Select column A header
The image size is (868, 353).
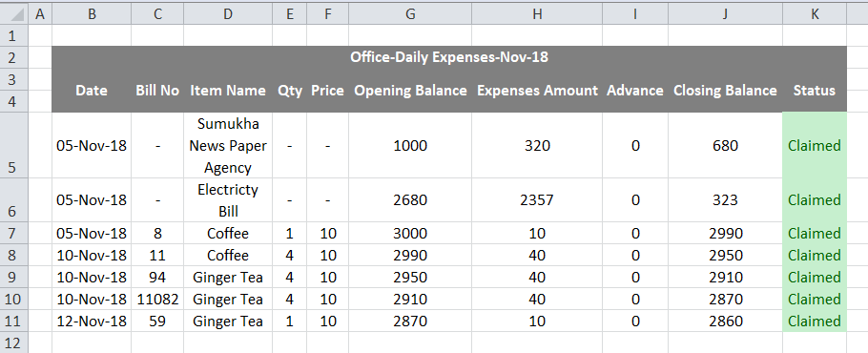coord(39,14)
